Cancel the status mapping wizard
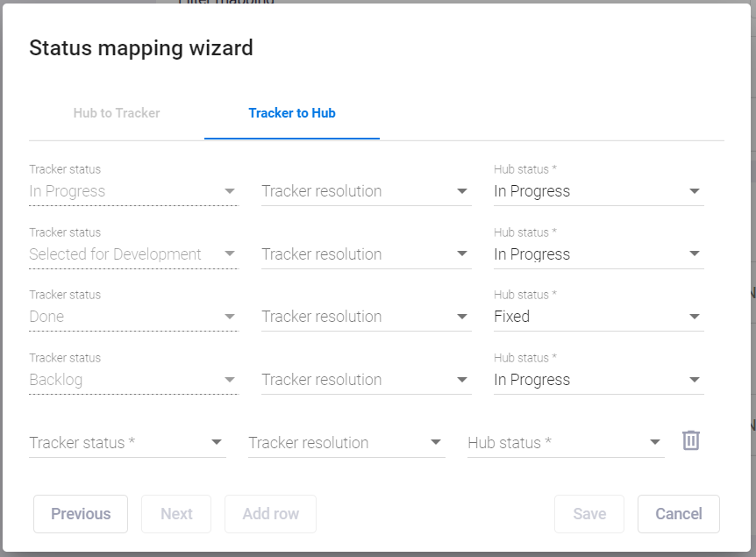Image resolution: width=756 pixels, height=557 pixels. click(678, 514)
